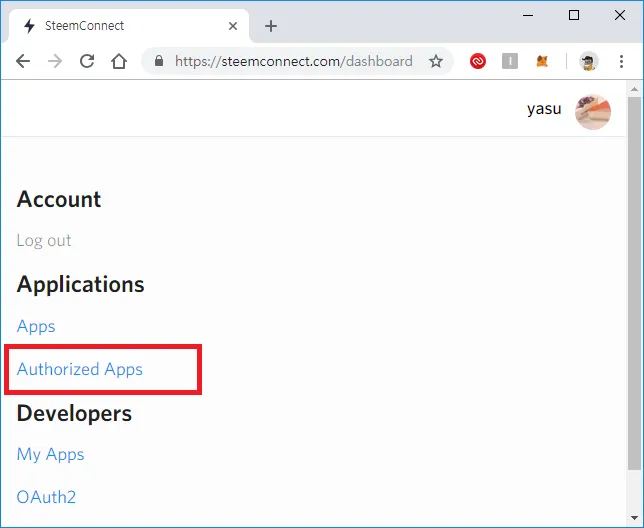Open the gray square extension icon
The image size is (644, 528).
pyautogui.click(x=510, y=62)
